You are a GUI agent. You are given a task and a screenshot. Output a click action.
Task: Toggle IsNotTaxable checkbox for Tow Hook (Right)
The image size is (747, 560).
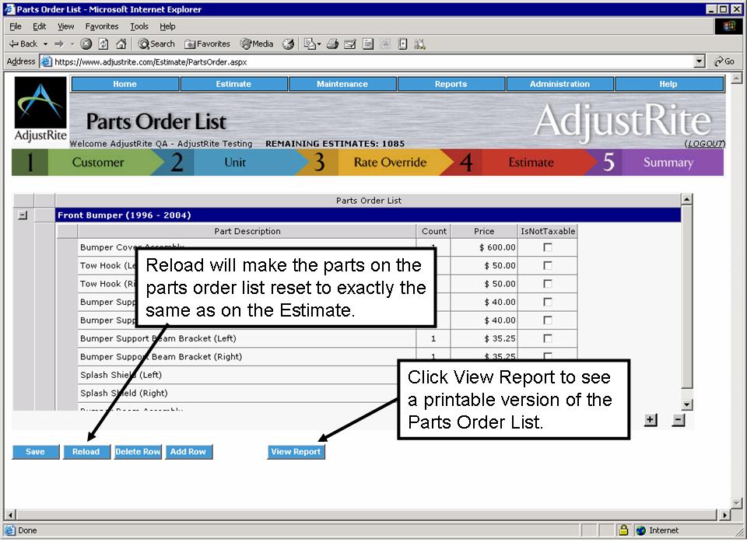pos(548,283)
